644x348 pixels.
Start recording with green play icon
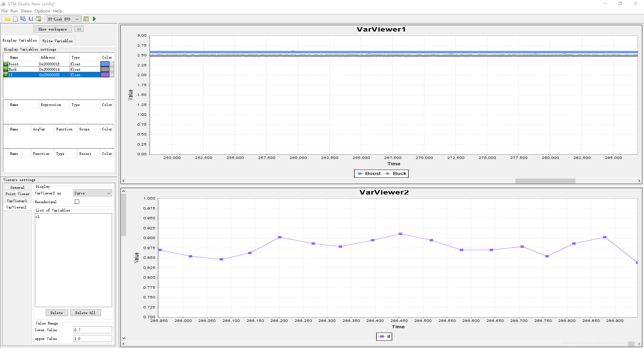pos(94,19)
